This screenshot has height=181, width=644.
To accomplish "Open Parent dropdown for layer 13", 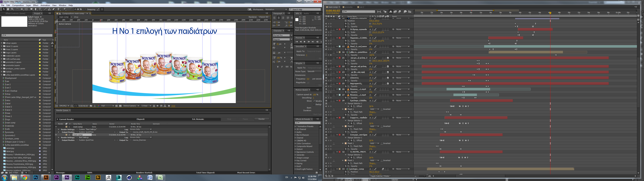I will [x=402, y=29].
